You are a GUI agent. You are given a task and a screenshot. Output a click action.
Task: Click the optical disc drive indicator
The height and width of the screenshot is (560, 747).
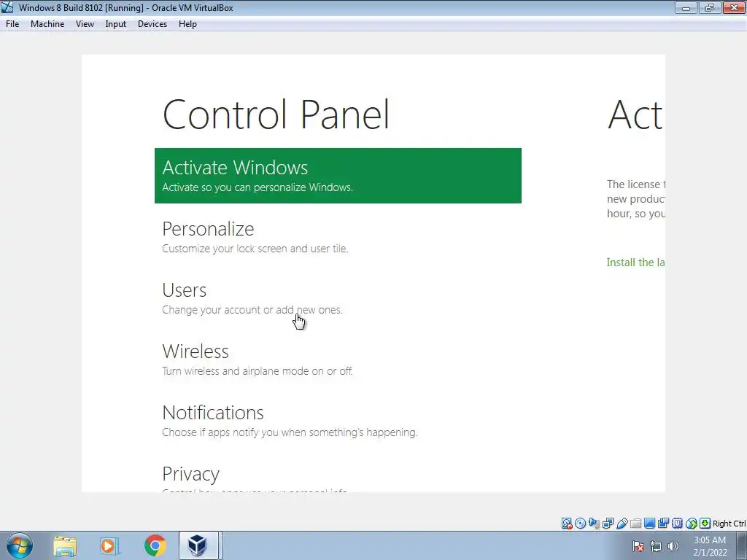580,524
